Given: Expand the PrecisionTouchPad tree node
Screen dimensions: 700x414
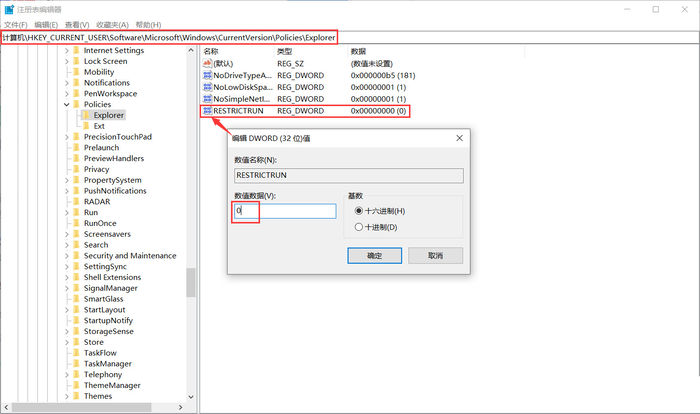Looking at the screenshot, I should pyautogui.click(x=67, y=137).
